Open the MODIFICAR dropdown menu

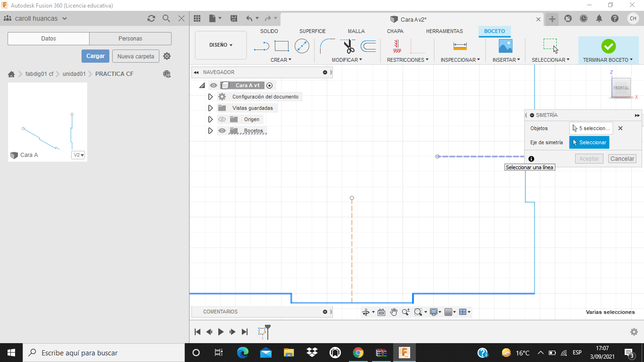click(347, 60)
